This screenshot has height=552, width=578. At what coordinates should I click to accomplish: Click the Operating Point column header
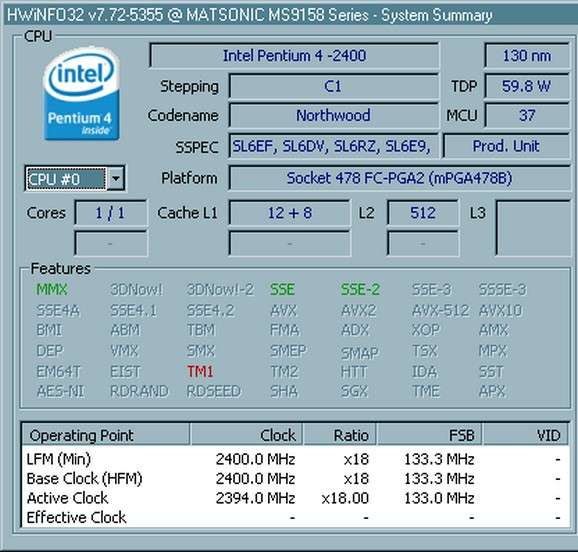tap(106, 435)
